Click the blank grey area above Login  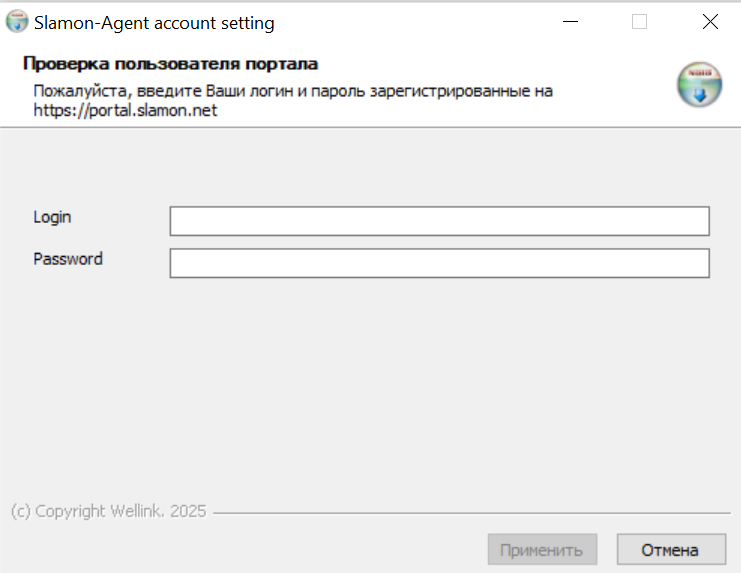coord(370,165)
